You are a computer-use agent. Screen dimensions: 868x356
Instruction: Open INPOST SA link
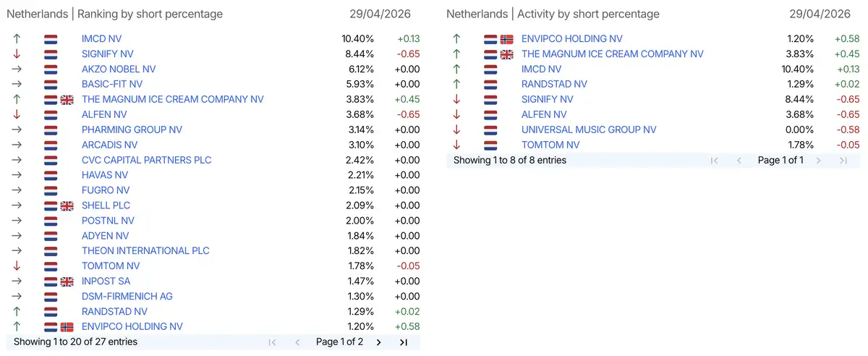(106, 281)
